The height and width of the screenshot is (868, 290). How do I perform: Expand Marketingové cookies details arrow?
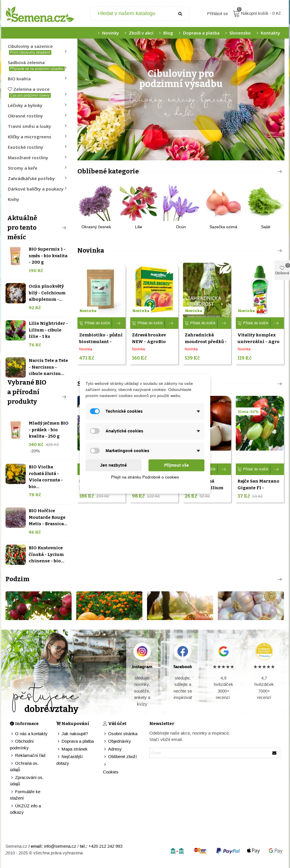(x=198, y=451)
